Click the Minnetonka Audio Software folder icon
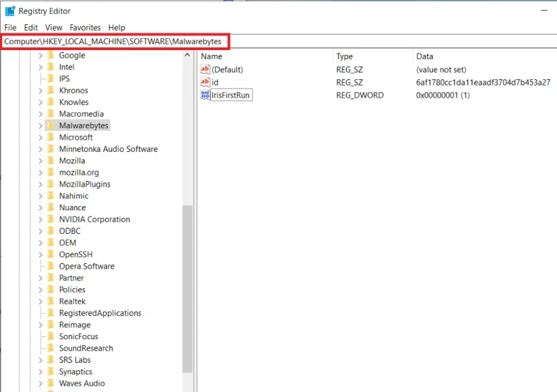 click(x=51, y=149)
